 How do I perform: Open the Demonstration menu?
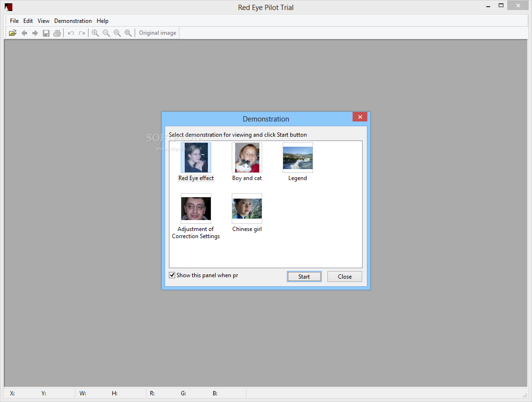pyautogui.click(x=73, y=20)
